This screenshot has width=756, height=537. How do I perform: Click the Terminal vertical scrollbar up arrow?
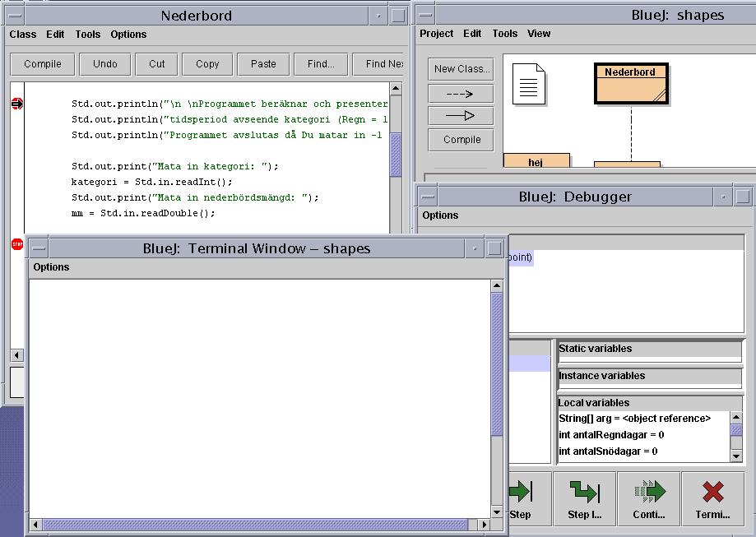[497, 286]
